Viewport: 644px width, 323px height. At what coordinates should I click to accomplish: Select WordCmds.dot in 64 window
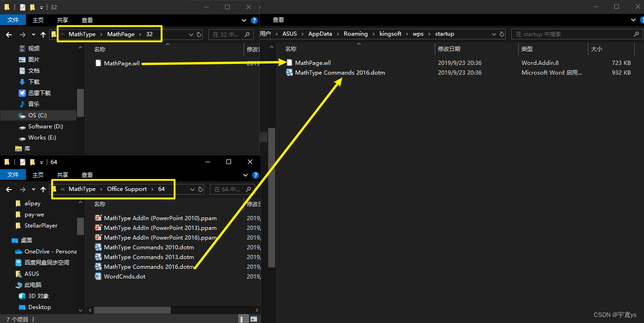125,277
